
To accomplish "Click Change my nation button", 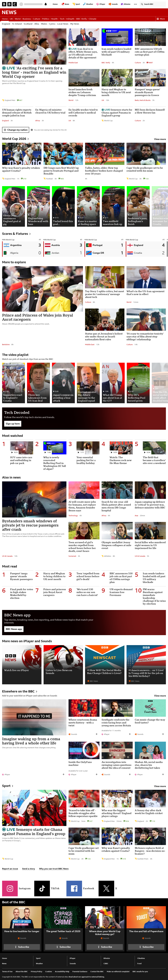I will (16, 130).
